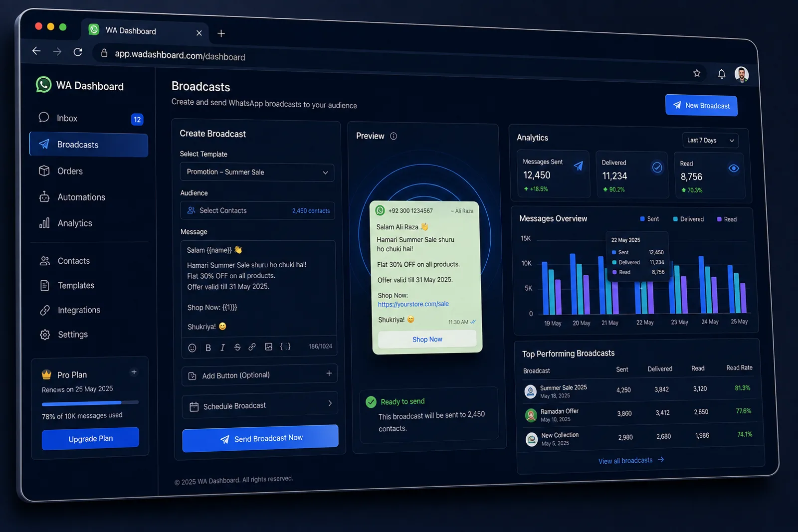The height and width of the screenshot is (532, 798).
Task: Open Integrations in the sidebar
Action: click(x=89, y=310)
